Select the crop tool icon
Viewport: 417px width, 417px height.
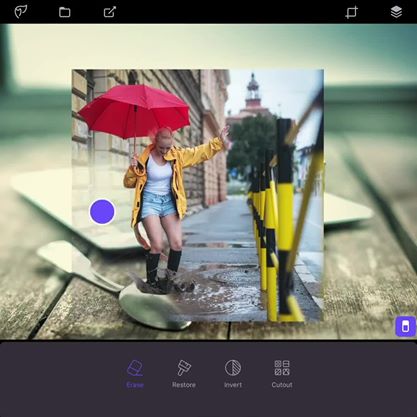(x=352, y=12)
